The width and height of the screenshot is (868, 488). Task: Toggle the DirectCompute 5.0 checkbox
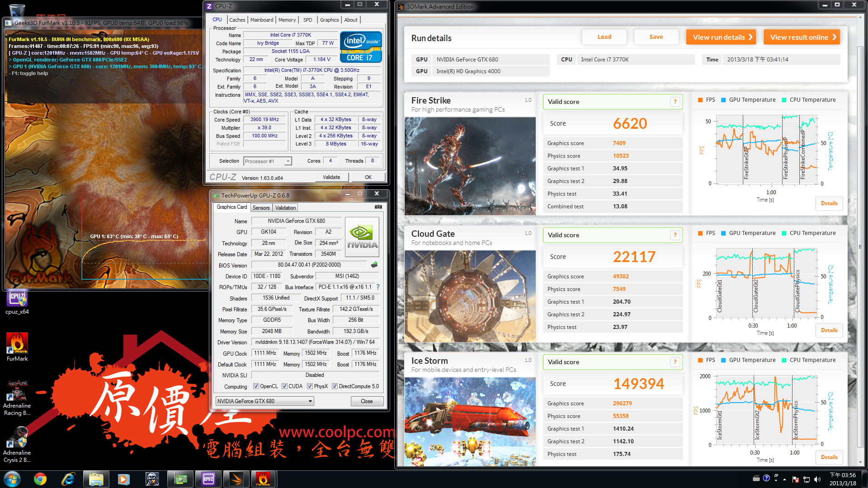point(335,386)
